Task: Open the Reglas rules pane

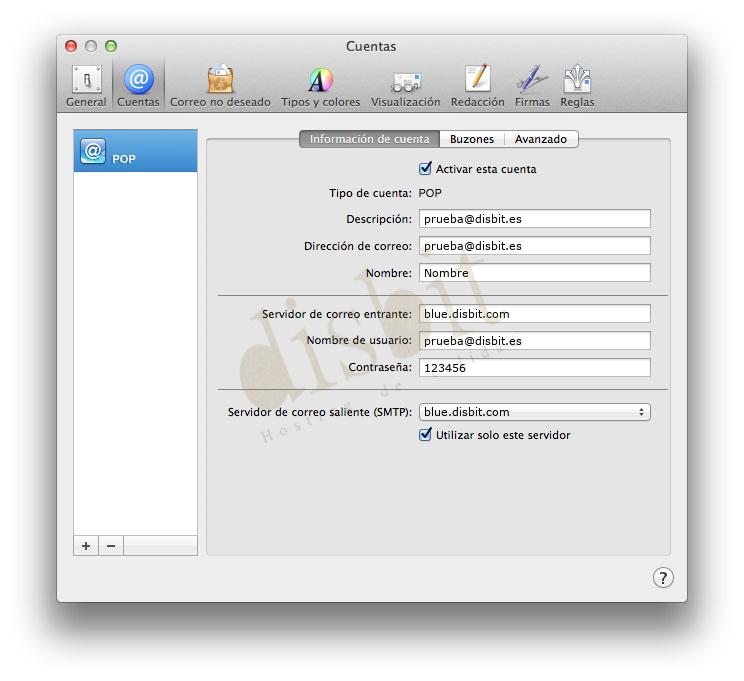Action: [577, 86]
